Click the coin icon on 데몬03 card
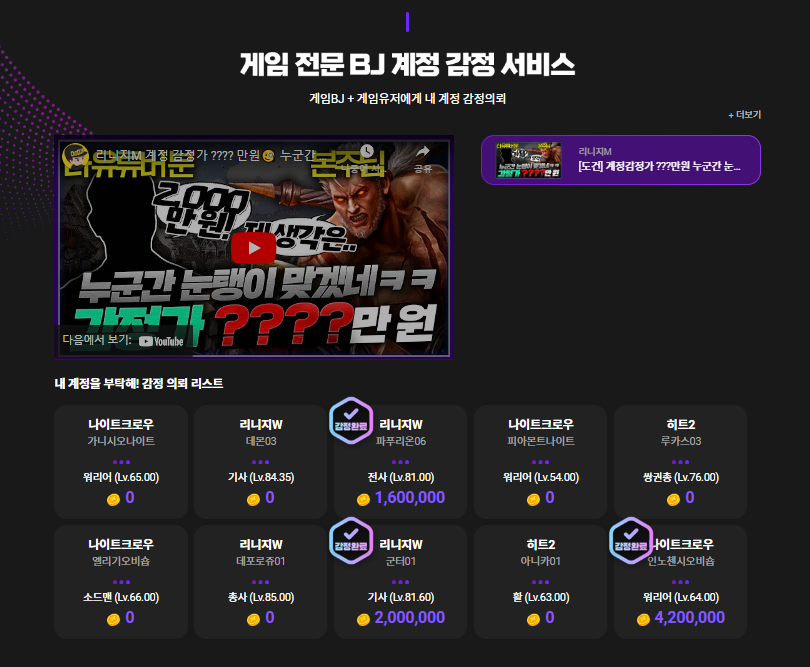Image resolution: width=810 pixels, height=667 pixels. click(x=253, y=499)
